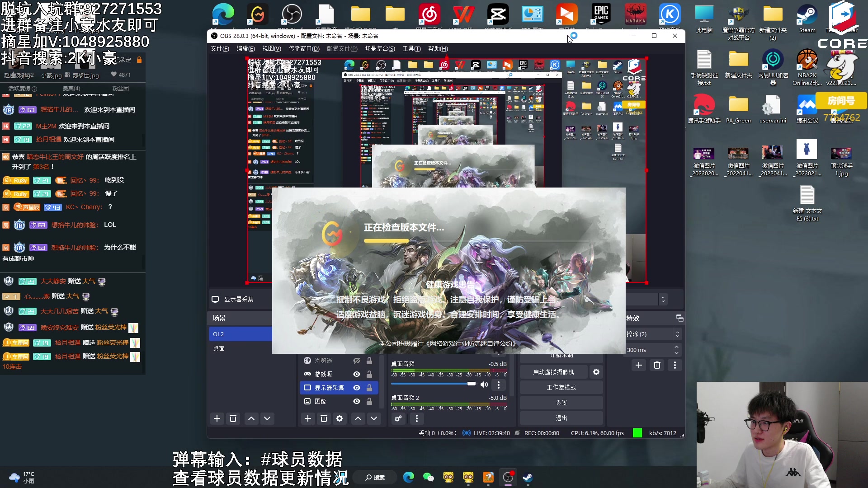This screenshot has width=868, height=488.
Task: Hide the 显示器采集 source with eye icon
Action: point(357,388)
